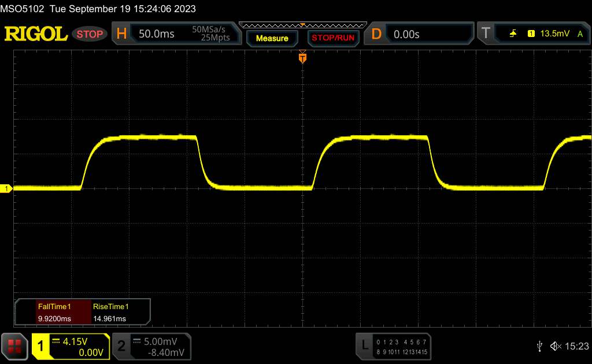Click the 25Mpts memory depth readout
592x364 pixels.
coord(215,38)
